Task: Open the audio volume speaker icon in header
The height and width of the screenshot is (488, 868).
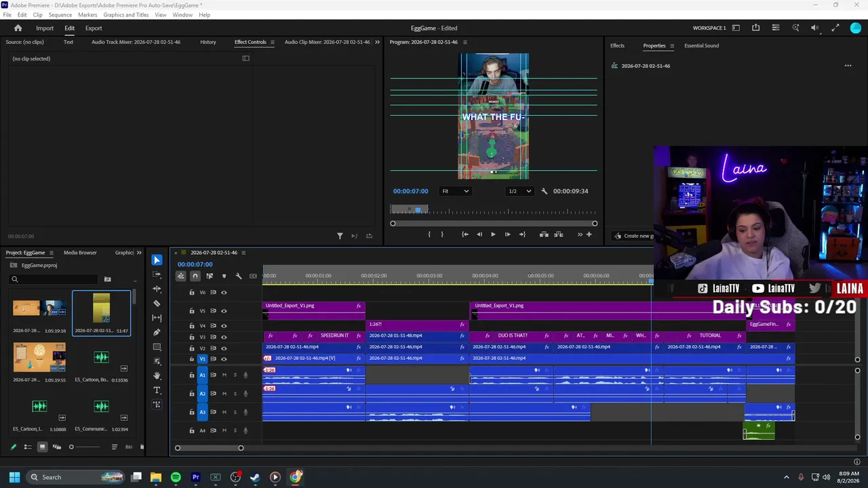Action: click(x=815, y=28)
